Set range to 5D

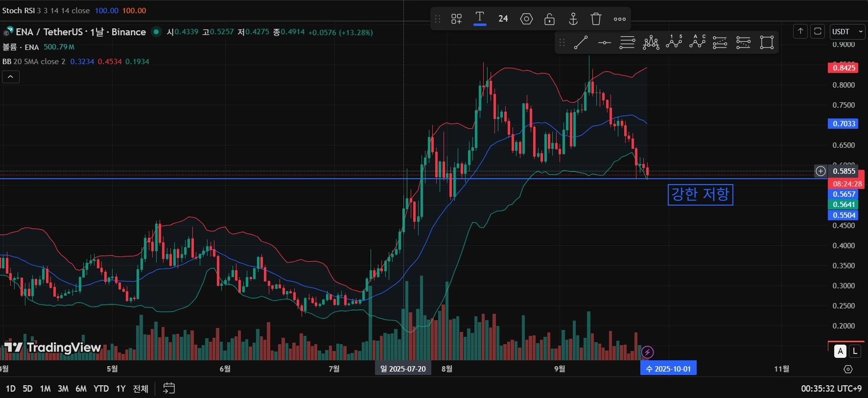28,388
